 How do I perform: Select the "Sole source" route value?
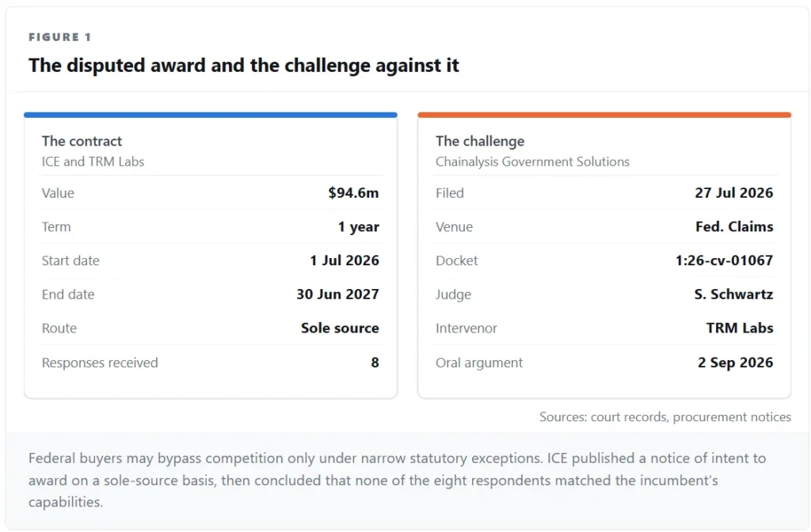tap(340, 329)
